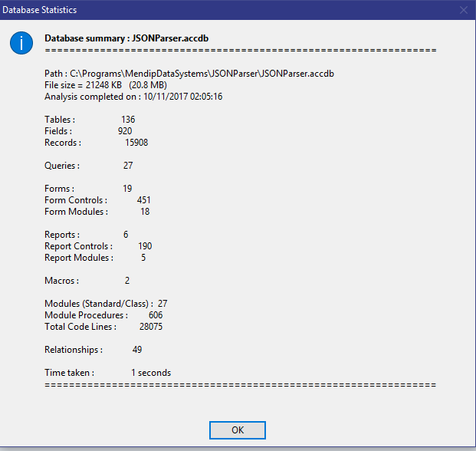Image resolution: width=476 pixels, height=451 pixels.
Task: Click the Report Controls count 190
Action: coord(145,246)
